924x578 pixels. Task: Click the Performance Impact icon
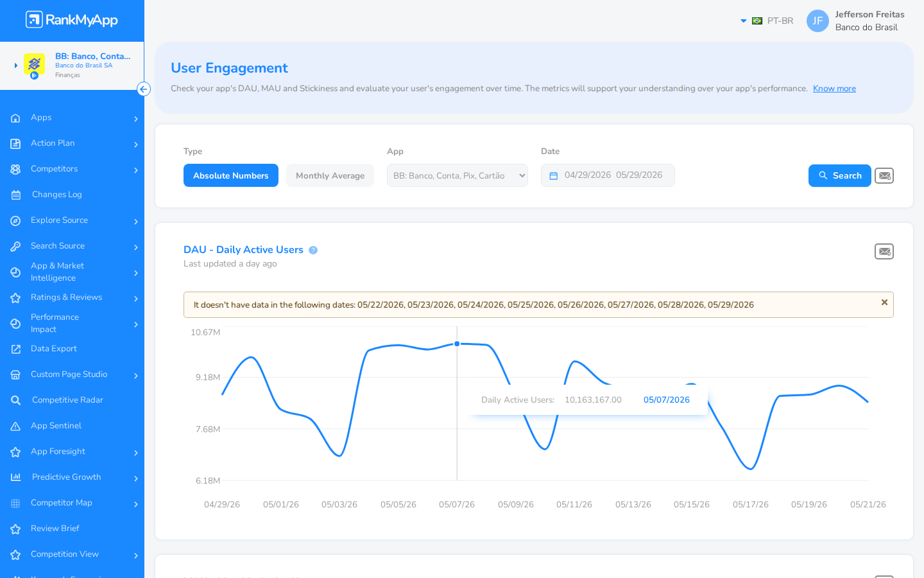click(15, 324)
